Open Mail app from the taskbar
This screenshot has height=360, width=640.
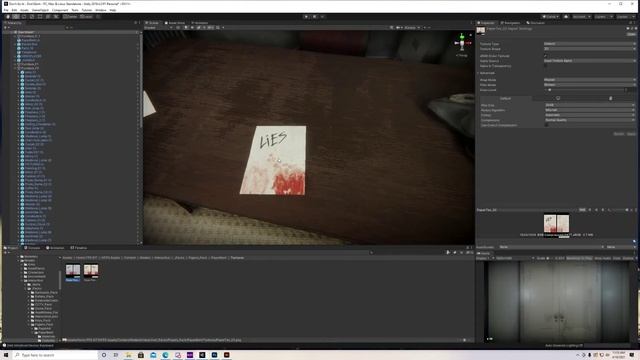[153, 355]
